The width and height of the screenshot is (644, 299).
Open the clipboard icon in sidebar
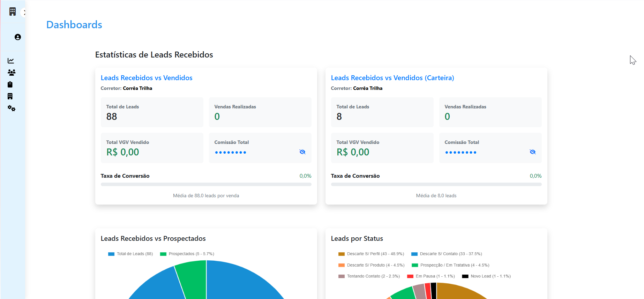pyautogui.click(x=10, y=84)
